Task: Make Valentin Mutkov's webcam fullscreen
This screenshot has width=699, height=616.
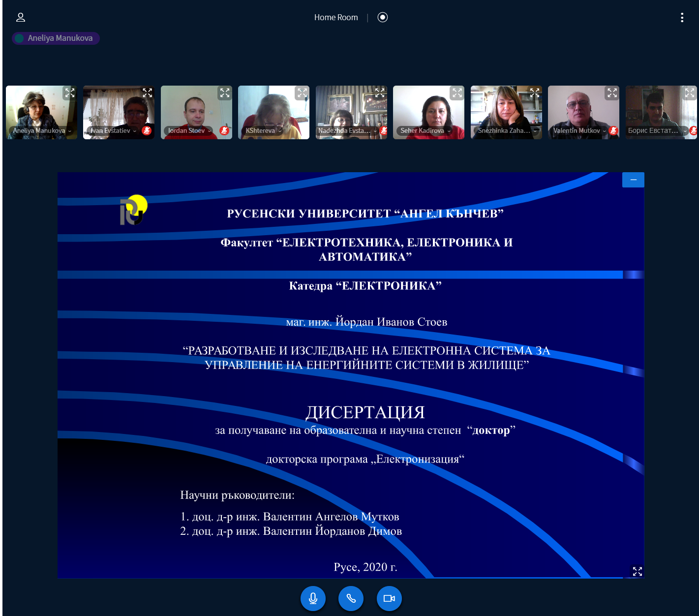Action: click(x=612, y=92)
